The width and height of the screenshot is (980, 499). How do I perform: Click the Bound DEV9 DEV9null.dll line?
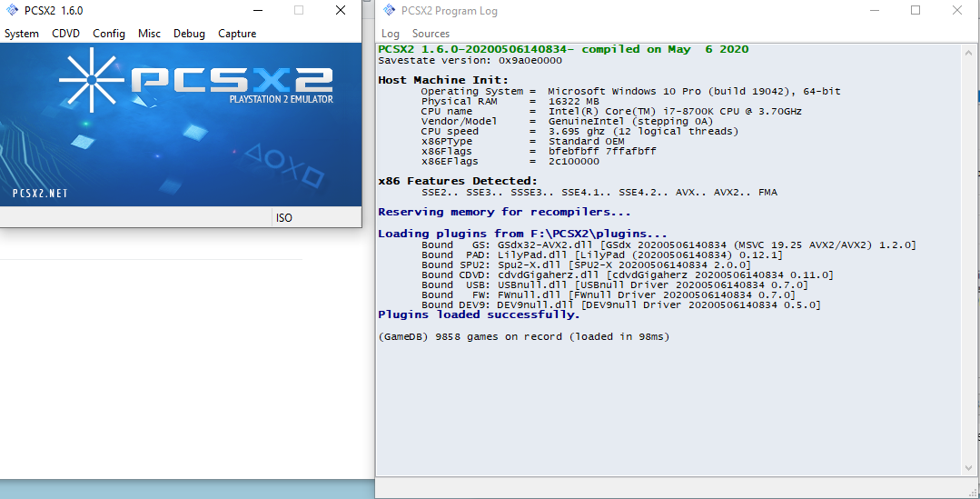620,305
